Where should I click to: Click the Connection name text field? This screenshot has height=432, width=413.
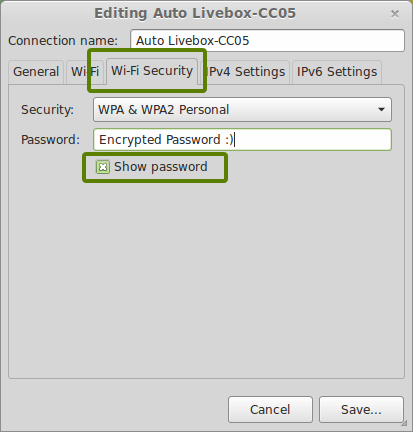point(267,41)
